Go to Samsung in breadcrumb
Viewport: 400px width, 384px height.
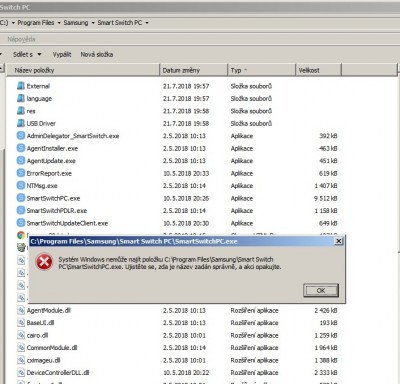tap(76, 23)
